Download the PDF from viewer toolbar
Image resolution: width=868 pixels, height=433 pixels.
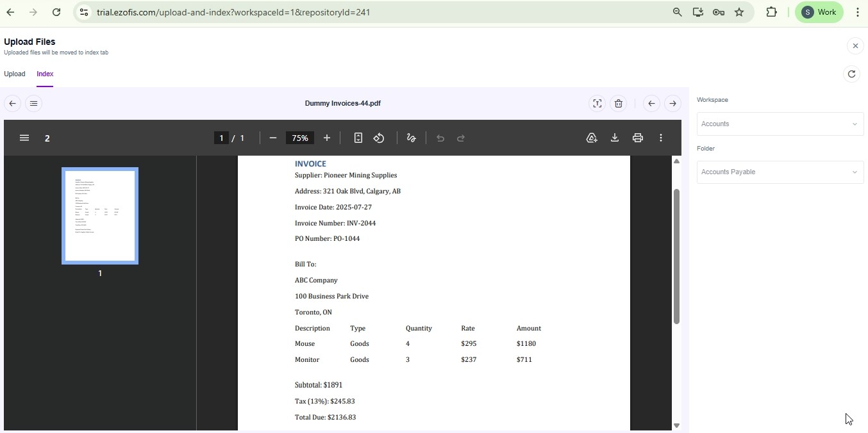[x=614, y=138]
